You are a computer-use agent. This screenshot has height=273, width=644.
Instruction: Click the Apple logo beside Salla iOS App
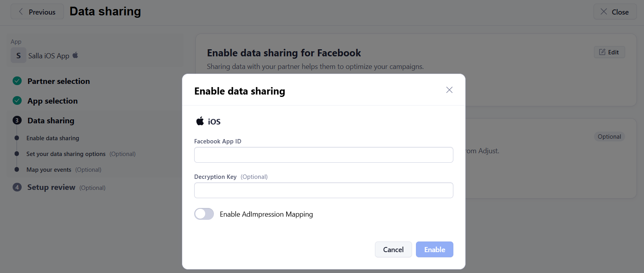click(x=75, y=56)
